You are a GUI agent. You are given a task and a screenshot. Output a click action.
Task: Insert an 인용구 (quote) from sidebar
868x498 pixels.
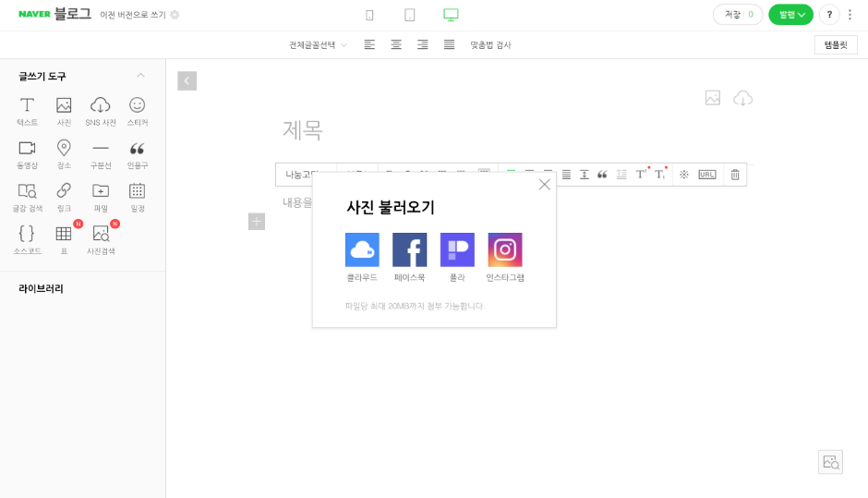pyautogui.click(x=138, y=154)
